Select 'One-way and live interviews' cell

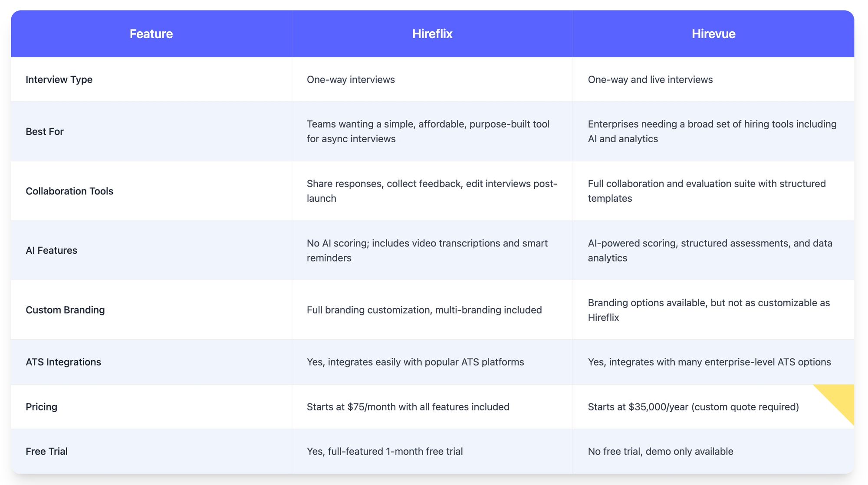pos(650,79)
